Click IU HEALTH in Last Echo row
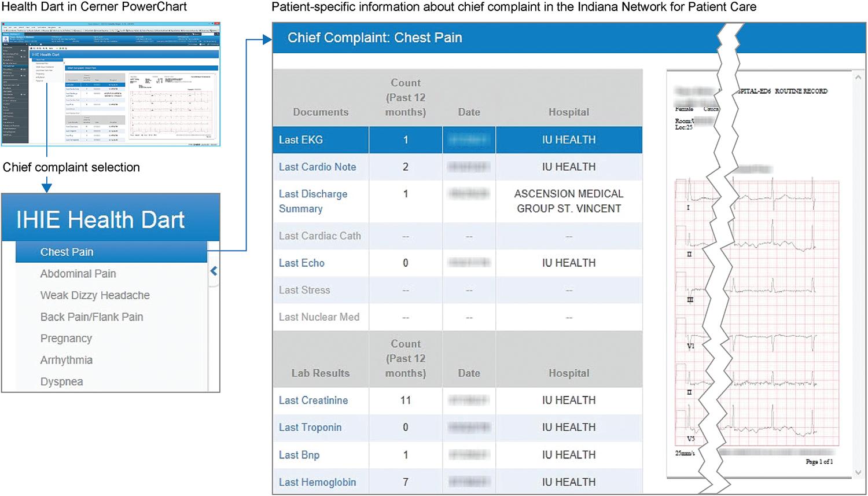Image resolution: width=868 pixels, height=496 pixels. (x=569, y=263)
